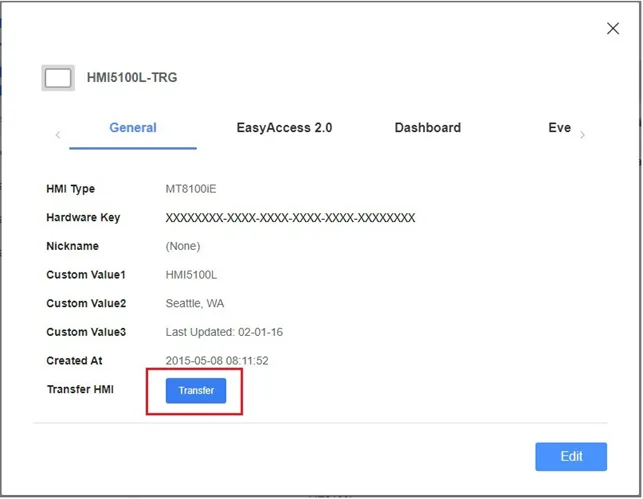Click the Last Updated: 02-01-16 value
Image resolution: width=643 pixels, height=499 pixels.
point(224,332)
